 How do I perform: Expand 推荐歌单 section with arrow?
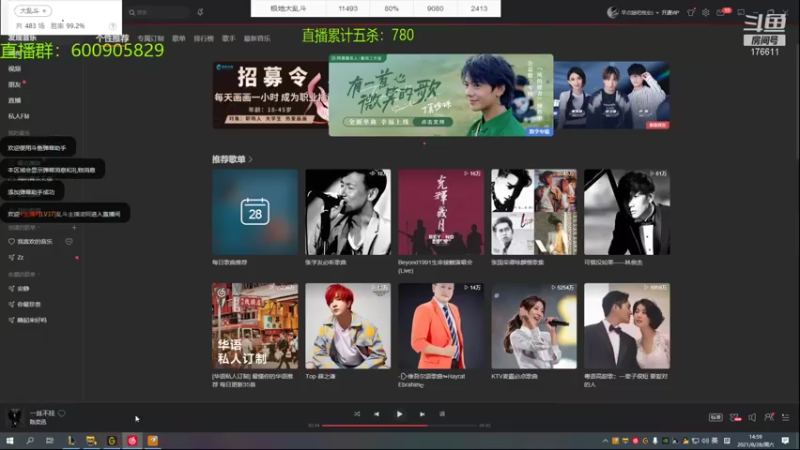coord(251,159)
